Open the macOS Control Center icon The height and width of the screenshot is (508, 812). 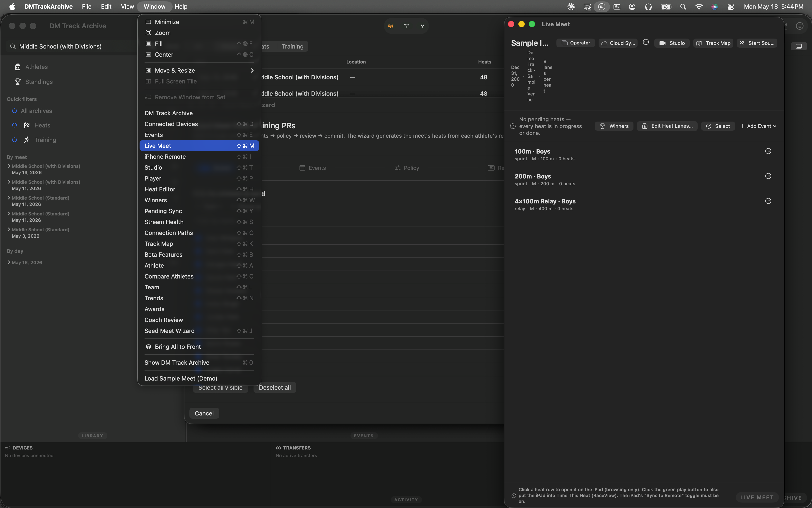pyautogui.click(x=730, y=6)
